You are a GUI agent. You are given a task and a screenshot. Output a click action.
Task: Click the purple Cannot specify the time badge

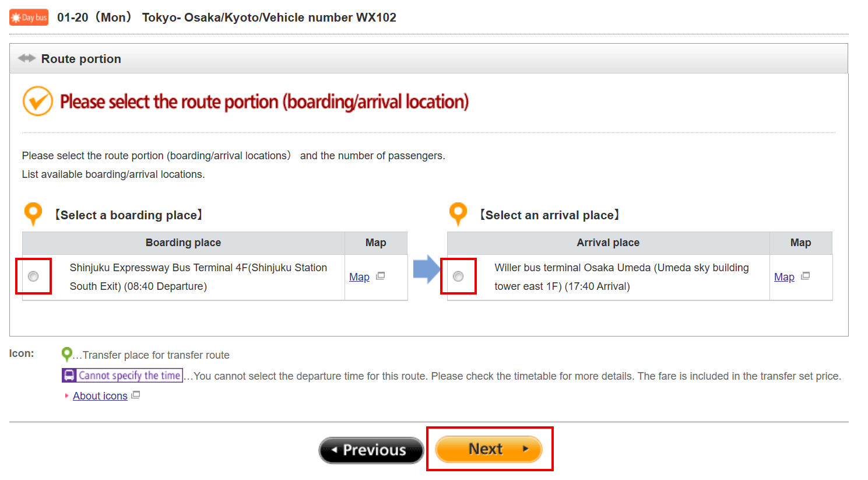click(122, 376)
